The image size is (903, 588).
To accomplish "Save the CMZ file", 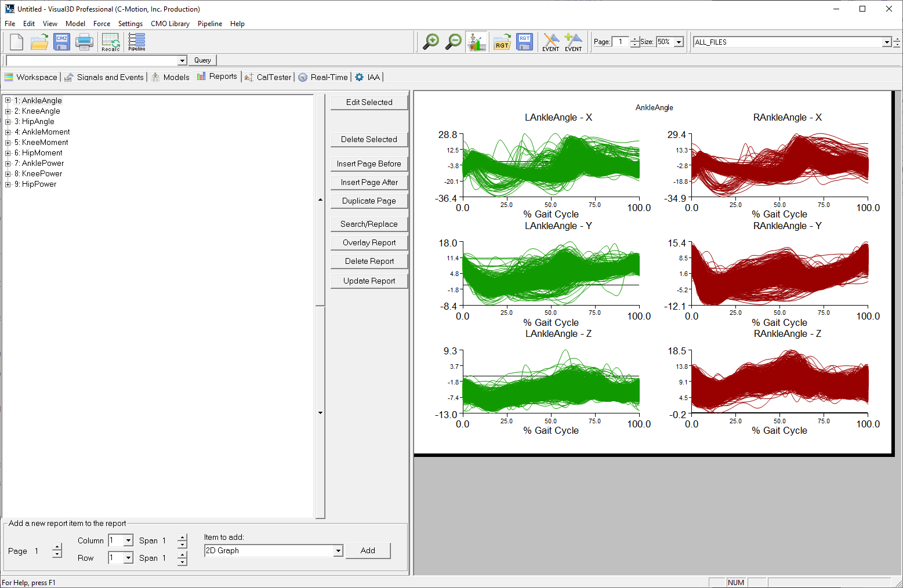I will 62,42.
